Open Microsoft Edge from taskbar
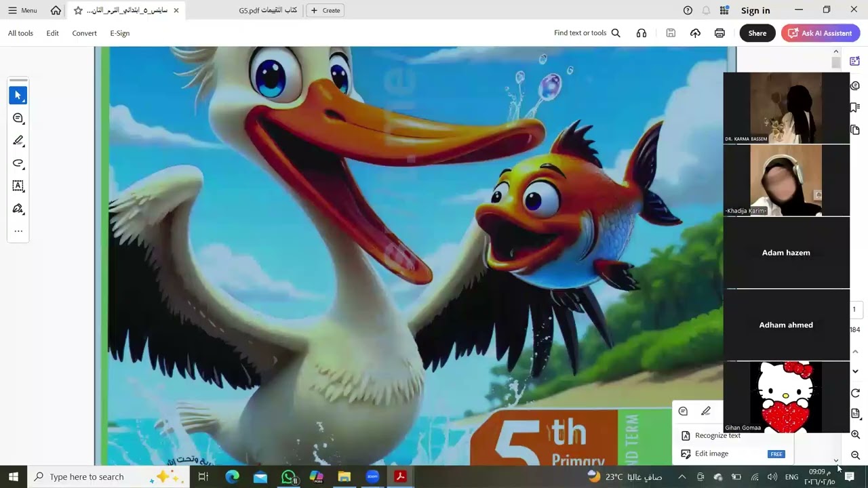The height and width of the screenshot is (488, 868). point(232,476)
